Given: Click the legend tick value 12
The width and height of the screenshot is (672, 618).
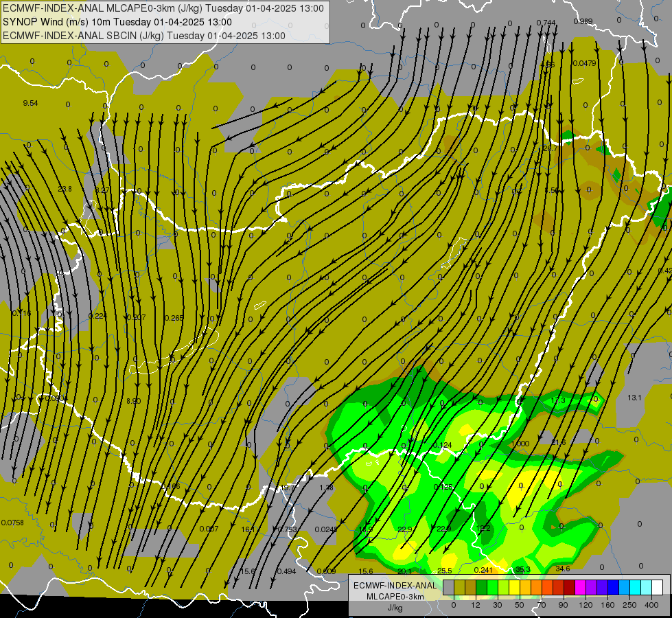Looking at the screenshot, I should coord(476,605).
